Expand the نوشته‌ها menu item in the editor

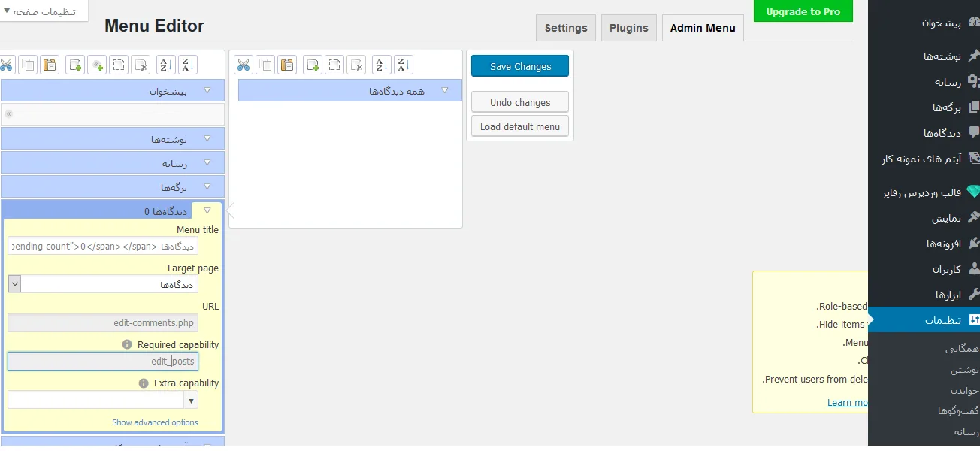click(207, 139)
